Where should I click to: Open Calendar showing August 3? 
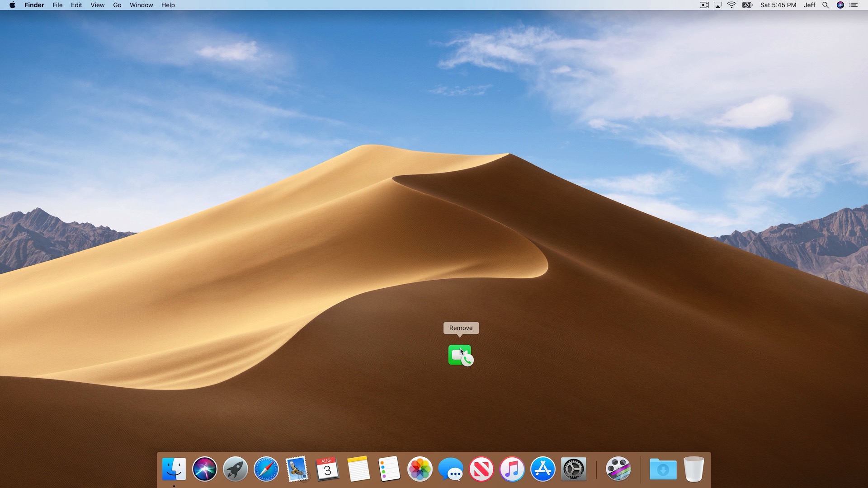pyautogui.click(x=327, y=469)
